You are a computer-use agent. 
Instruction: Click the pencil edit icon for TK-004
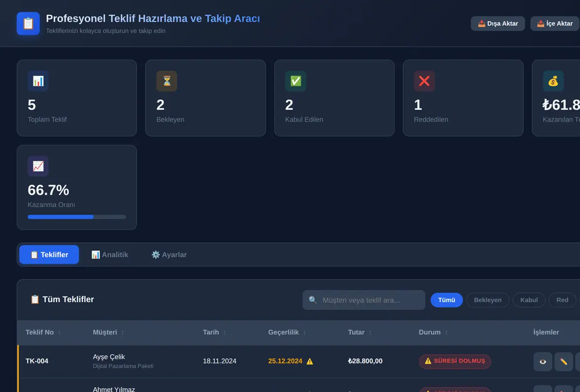pyautogui.click(x=564, y=362)
